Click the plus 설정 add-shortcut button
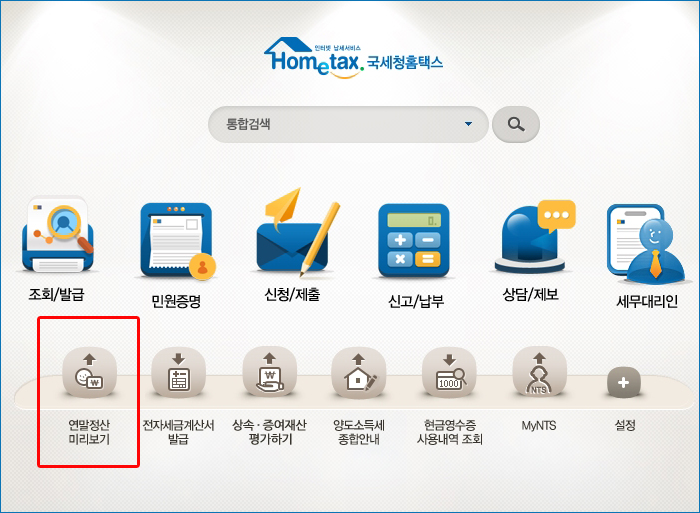 pyautogui.click(x=624, y=383)
